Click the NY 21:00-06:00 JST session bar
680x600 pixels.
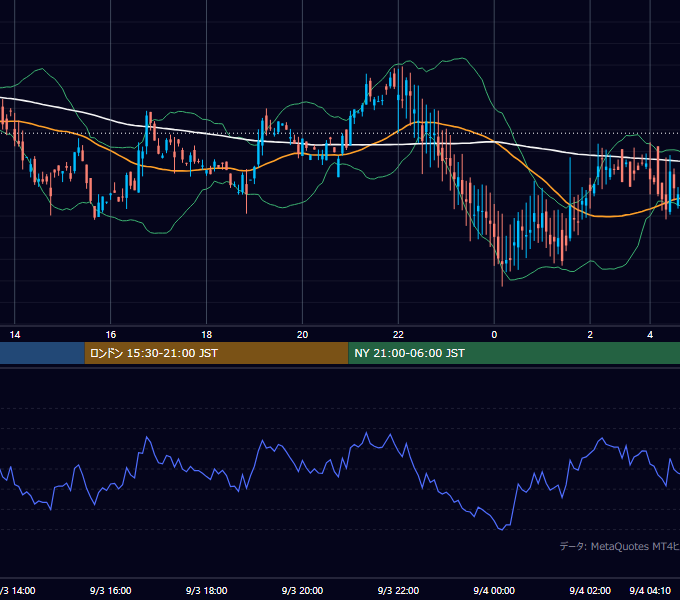click(514, 353)
